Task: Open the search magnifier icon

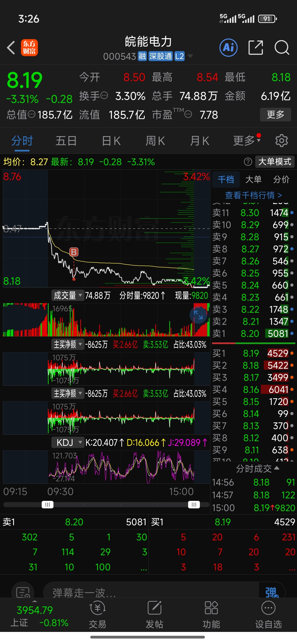Action: coord(282,47)
